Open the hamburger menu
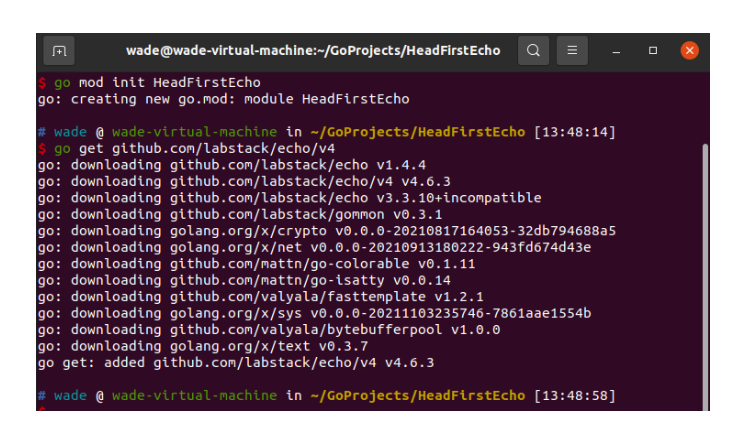This screenshot has width=742, height=433. click(x=572, y=51)
